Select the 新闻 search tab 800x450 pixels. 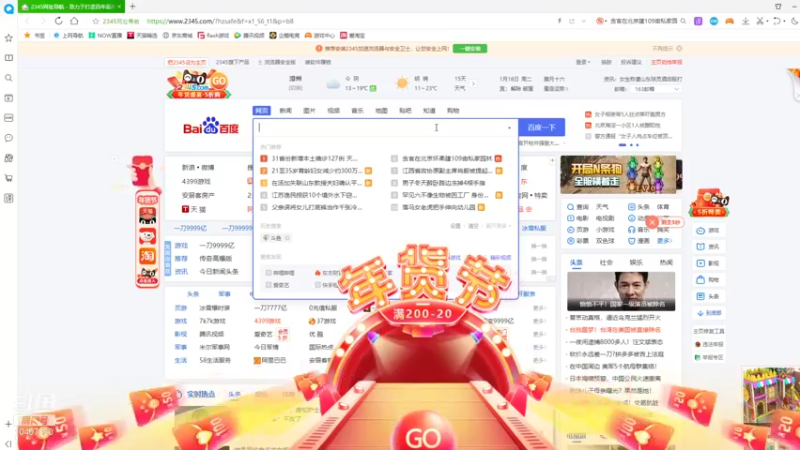click(x=286, y=111)
